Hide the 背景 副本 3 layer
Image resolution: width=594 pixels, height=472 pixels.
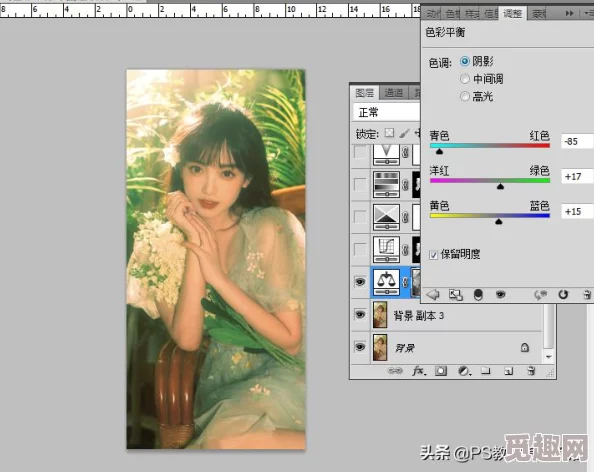pos(360,314)
